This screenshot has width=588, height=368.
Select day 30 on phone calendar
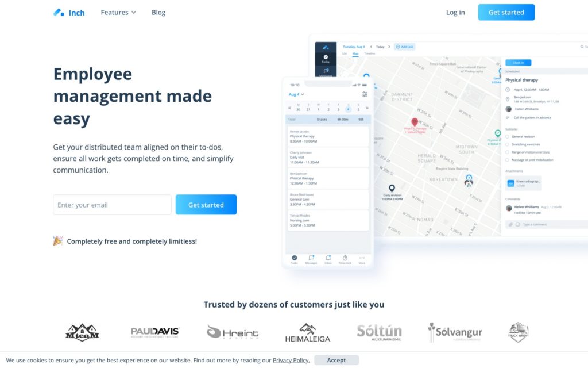coord(298,109)
